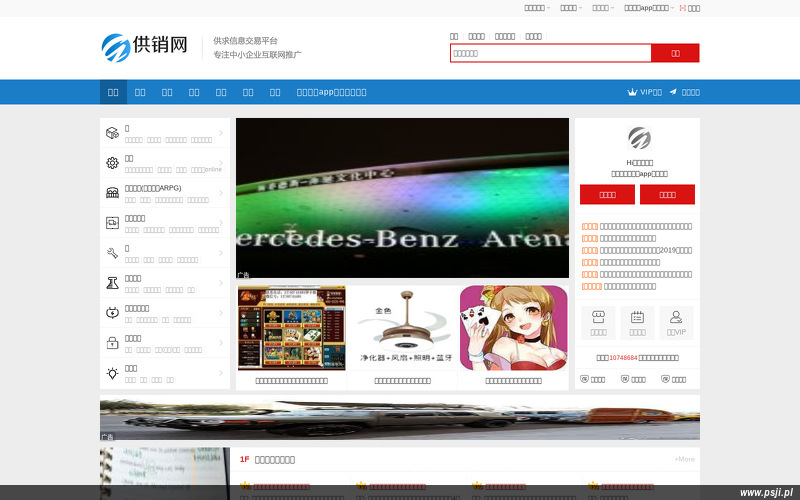Click the red search button

675,53
